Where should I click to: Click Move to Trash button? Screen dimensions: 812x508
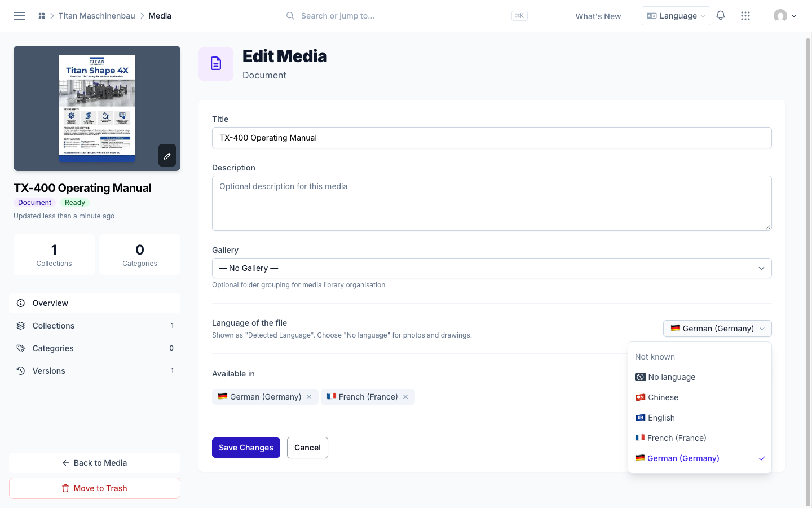(x=95, y=488)
